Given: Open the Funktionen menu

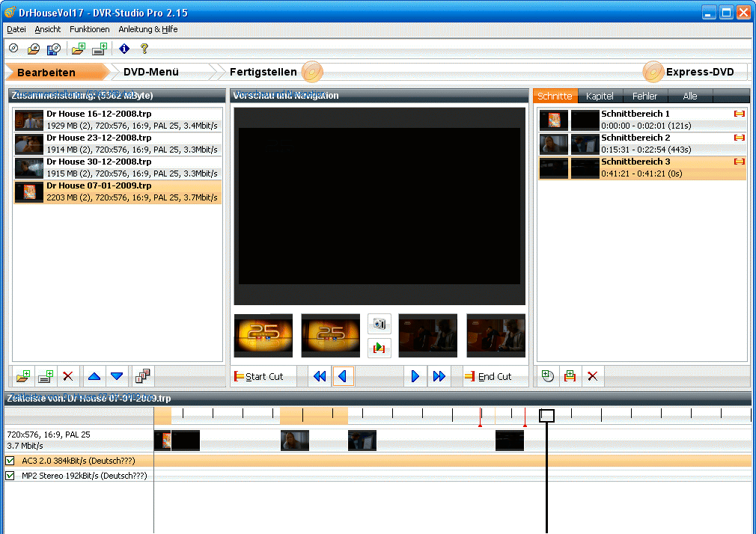Looking at the screenshot, I should [89, 29].
